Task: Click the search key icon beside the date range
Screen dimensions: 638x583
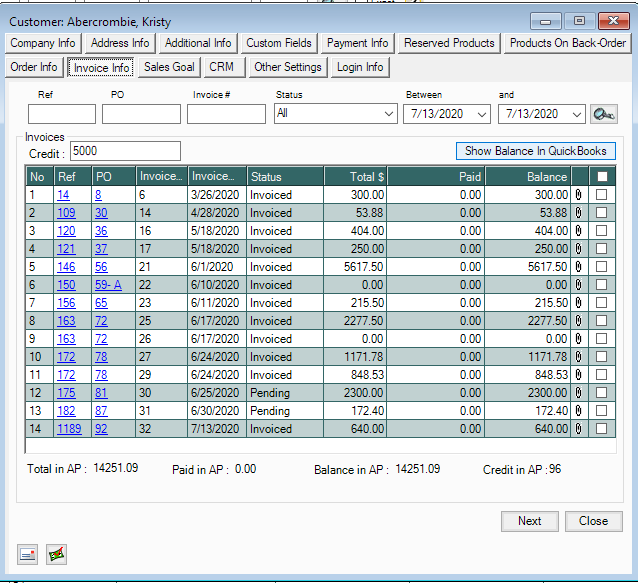Action: click(603, 114)
